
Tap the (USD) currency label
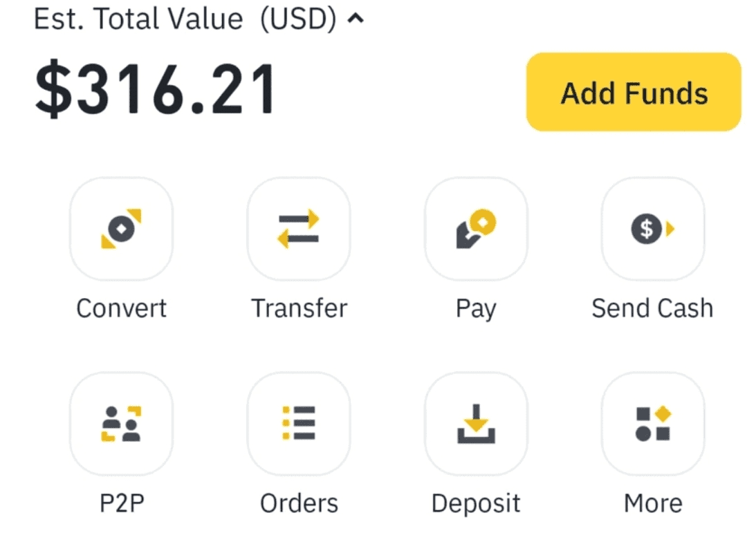298,19
